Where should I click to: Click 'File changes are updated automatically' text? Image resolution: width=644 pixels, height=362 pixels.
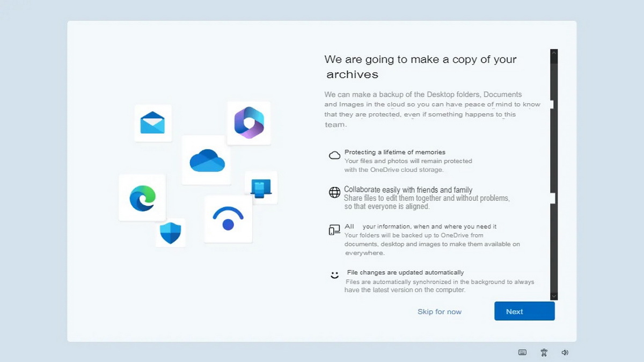coord(405,272)
